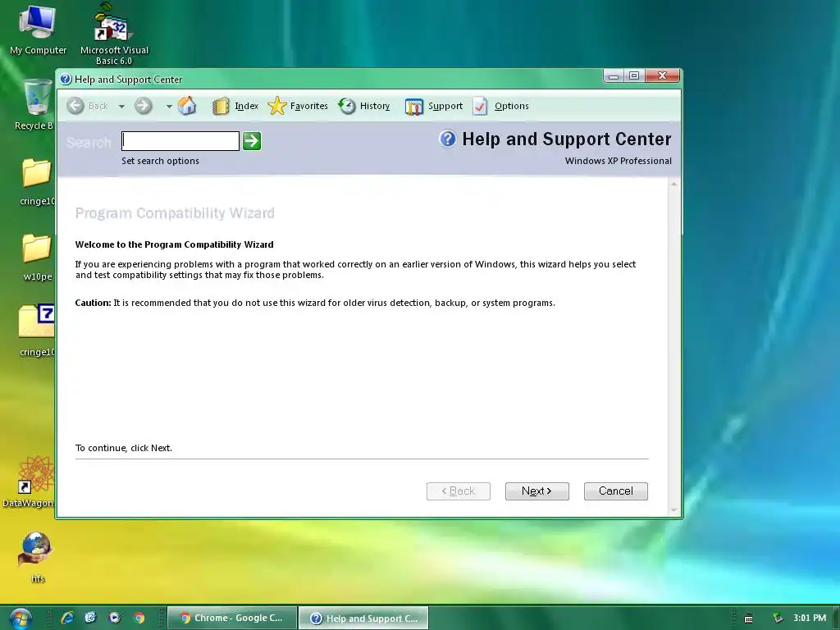
Task: Click the disabled wizard Back button
Action: (x=458, y=491)
